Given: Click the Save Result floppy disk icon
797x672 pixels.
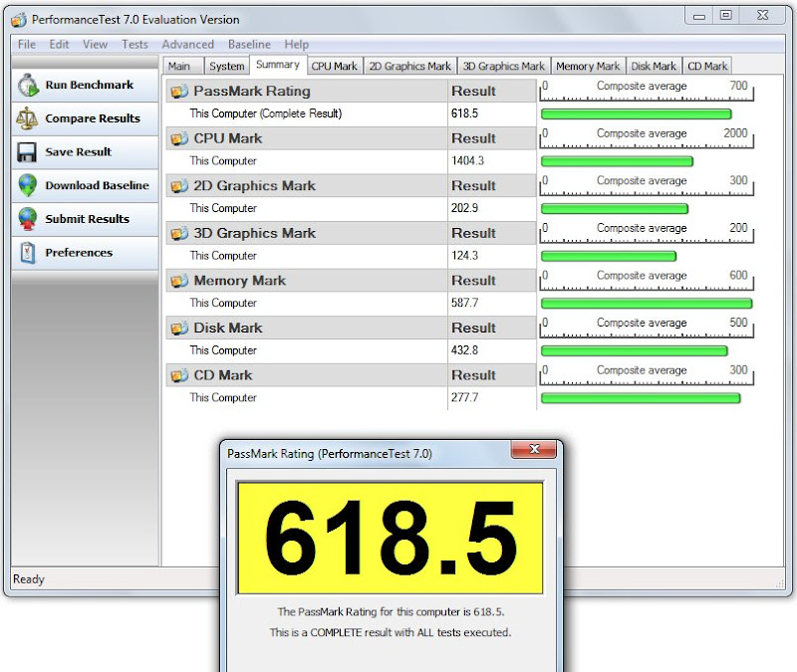Looking at the screenshot, I should point(27,152).
